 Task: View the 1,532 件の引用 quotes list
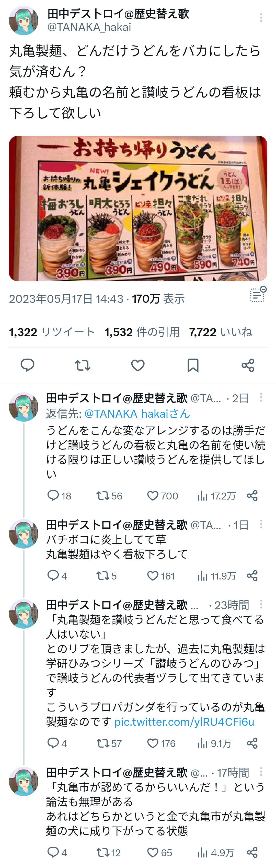[142, 332]
